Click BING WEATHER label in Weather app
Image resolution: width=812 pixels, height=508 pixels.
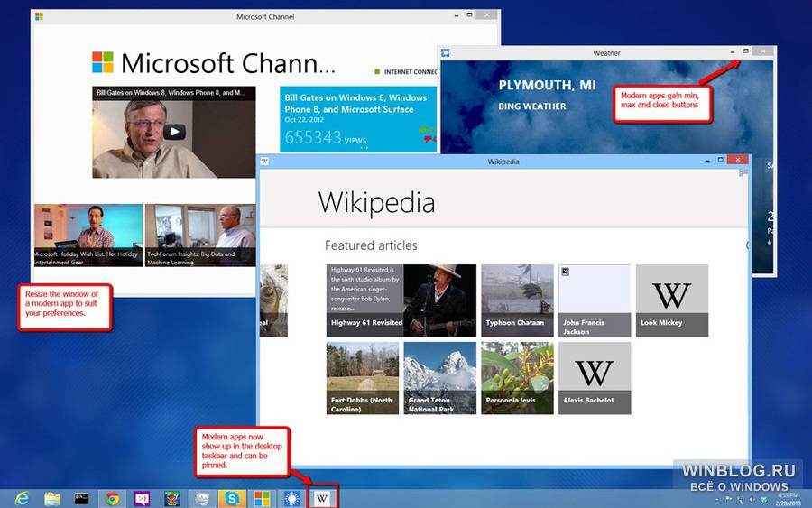(x=531, y=106)
